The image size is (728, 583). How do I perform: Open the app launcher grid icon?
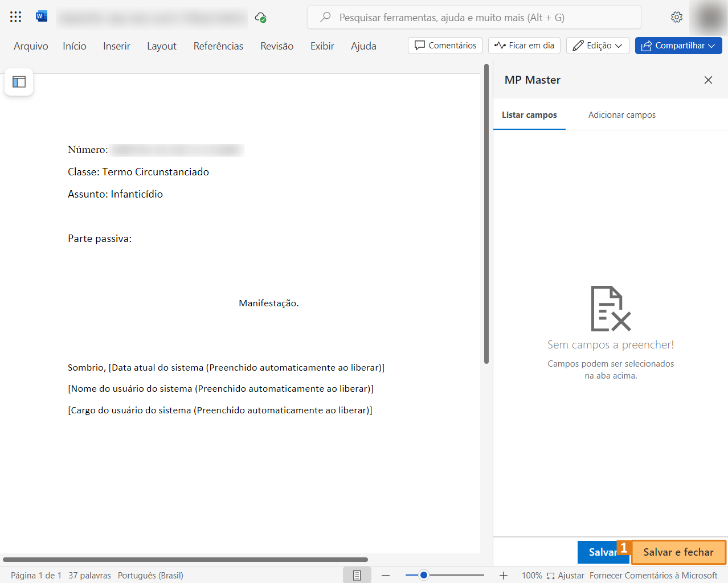tap(15, 17)
